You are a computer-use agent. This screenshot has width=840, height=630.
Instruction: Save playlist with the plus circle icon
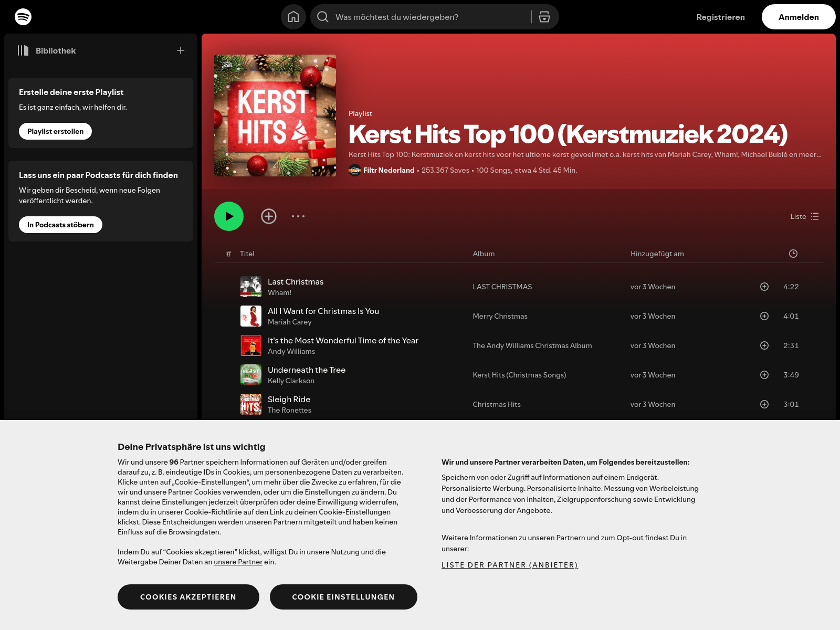click(x=269, y=216)
